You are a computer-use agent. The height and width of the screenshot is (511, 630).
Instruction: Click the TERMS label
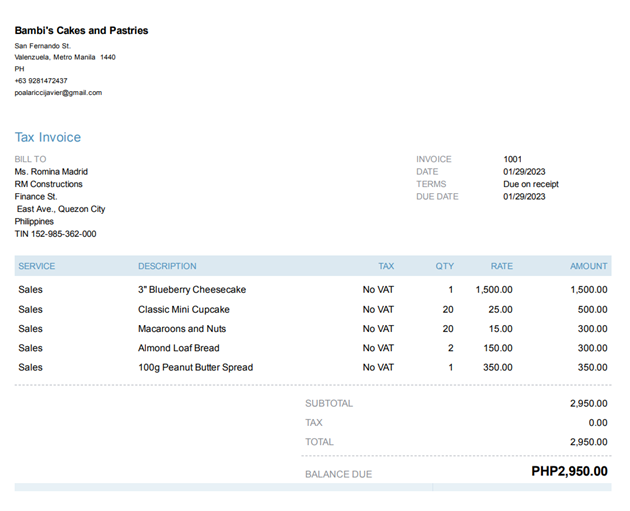431,184
